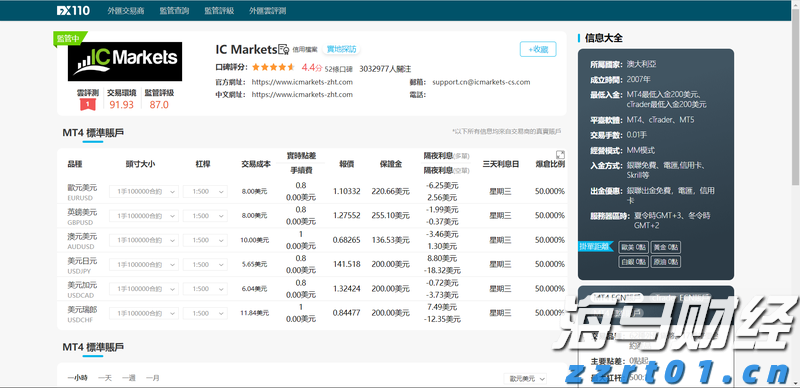This screenshot has width=800, height=388.
Task: Click the 掛單距離 label badge
Action: pos(595,247)
